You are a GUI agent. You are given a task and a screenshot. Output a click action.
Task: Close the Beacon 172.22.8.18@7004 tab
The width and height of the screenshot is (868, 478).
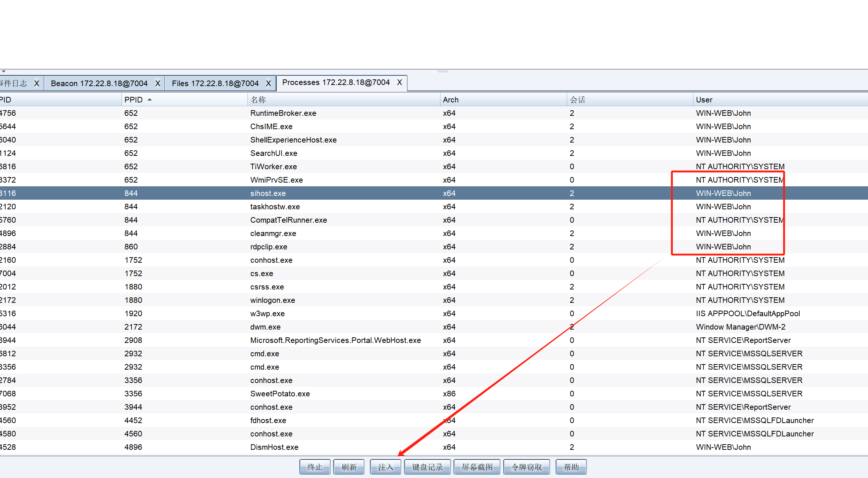click(157, 84)
